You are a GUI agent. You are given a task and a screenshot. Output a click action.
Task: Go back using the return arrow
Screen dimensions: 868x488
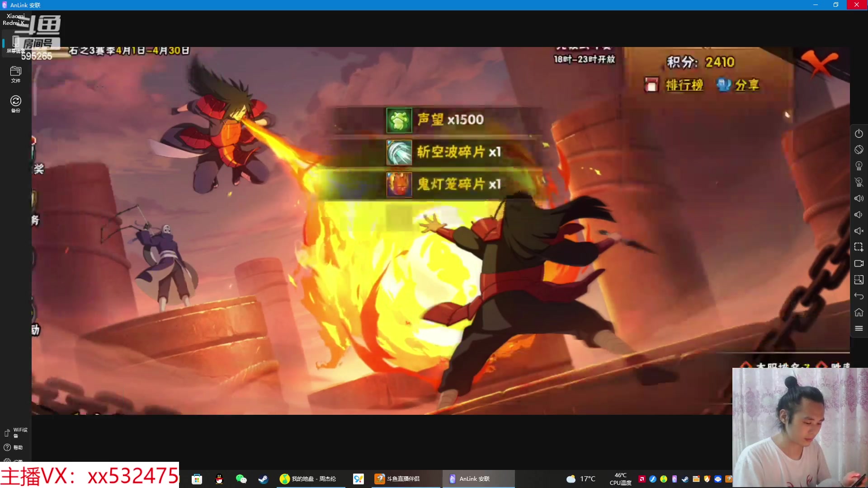click(x=859, y=296)
